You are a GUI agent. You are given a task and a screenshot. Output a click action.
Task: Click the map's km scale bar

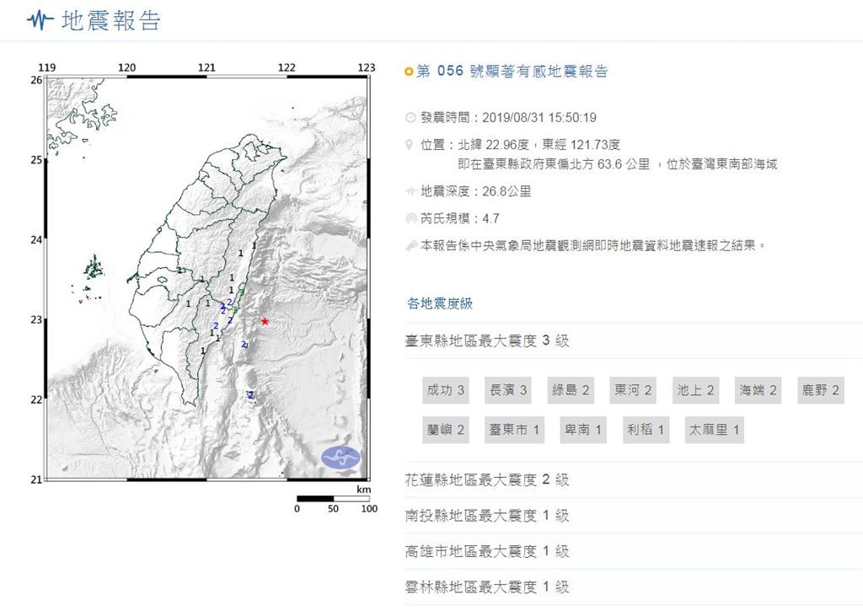pyautogui.click(x=334, y=499)
